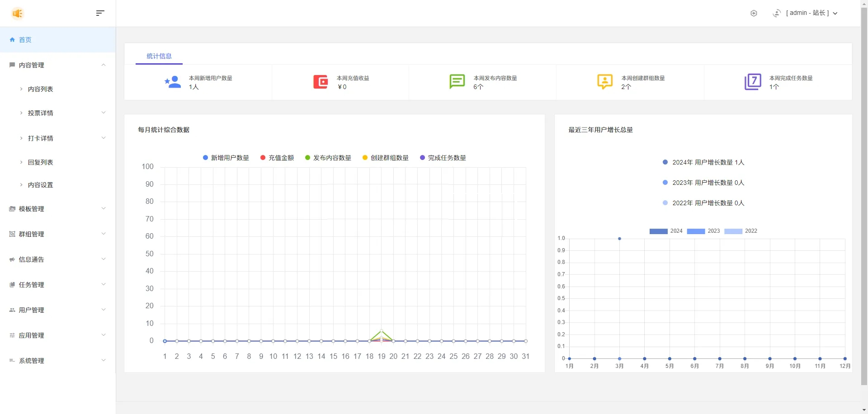Click the 2024 blue legend swatch

coord(658,231)
